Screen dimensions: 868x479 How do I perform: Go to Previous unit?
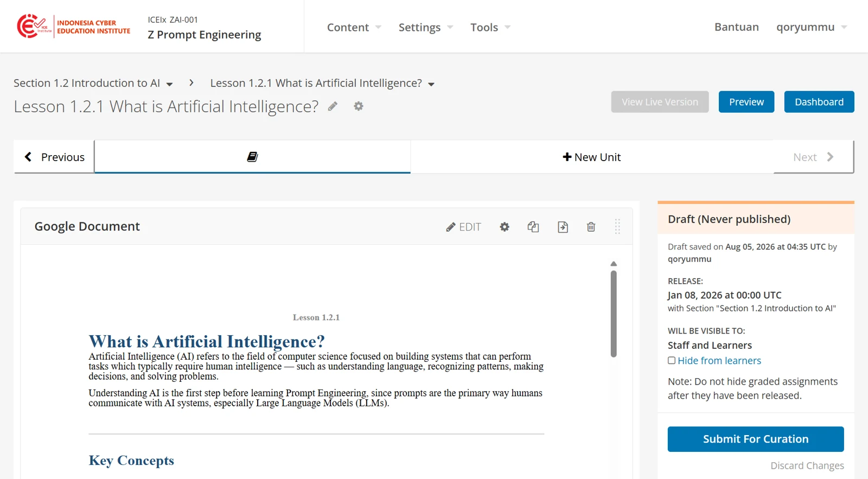[54, 157]
